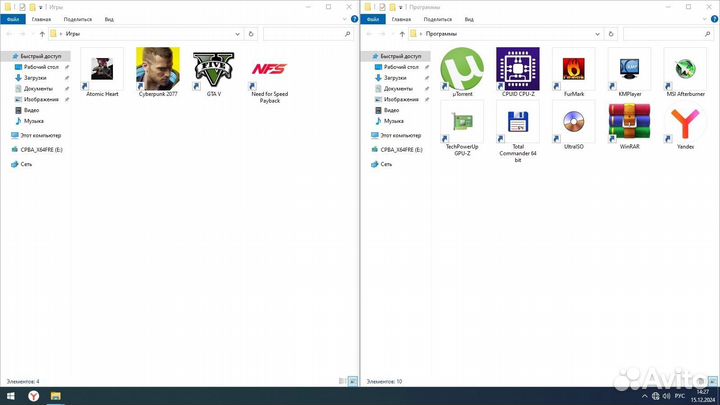Image resolution: width=720 pixels, height=405 pixels.
Task: Open the Поделиться tab in Программы window
Action: coord(438,19)
